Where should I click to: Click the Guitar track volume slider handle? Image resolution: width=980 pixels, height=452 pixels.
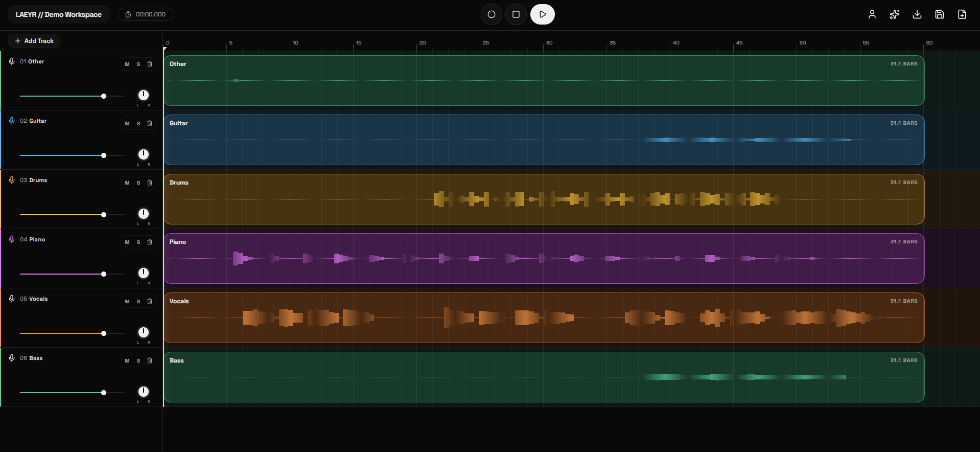point(104,155)
